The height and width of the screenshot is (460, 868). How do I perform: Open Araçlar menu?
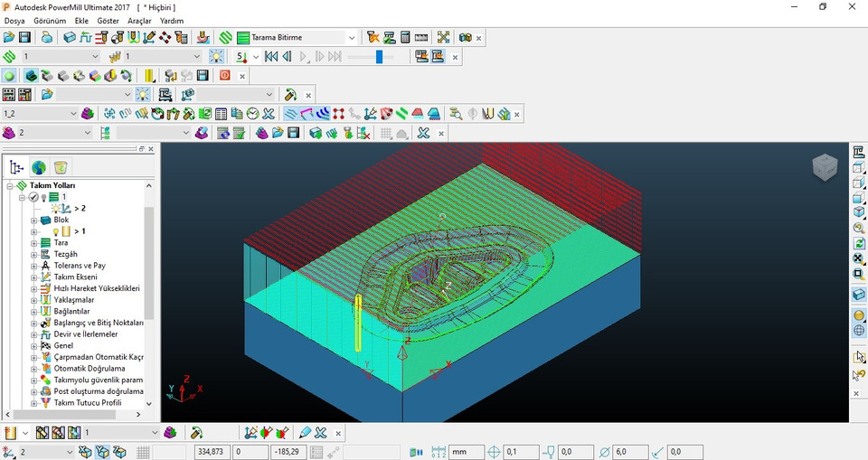coord(139,21)
